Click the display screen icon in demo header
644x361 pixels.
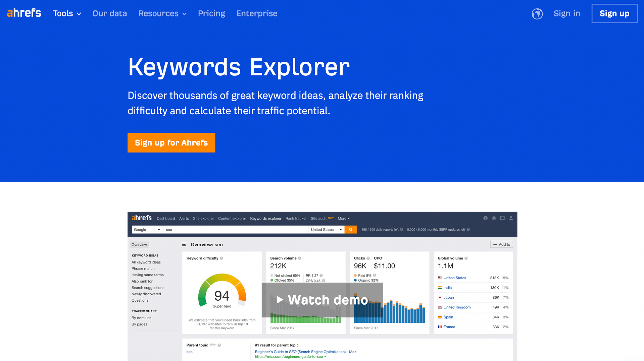[x=502, y=218]
